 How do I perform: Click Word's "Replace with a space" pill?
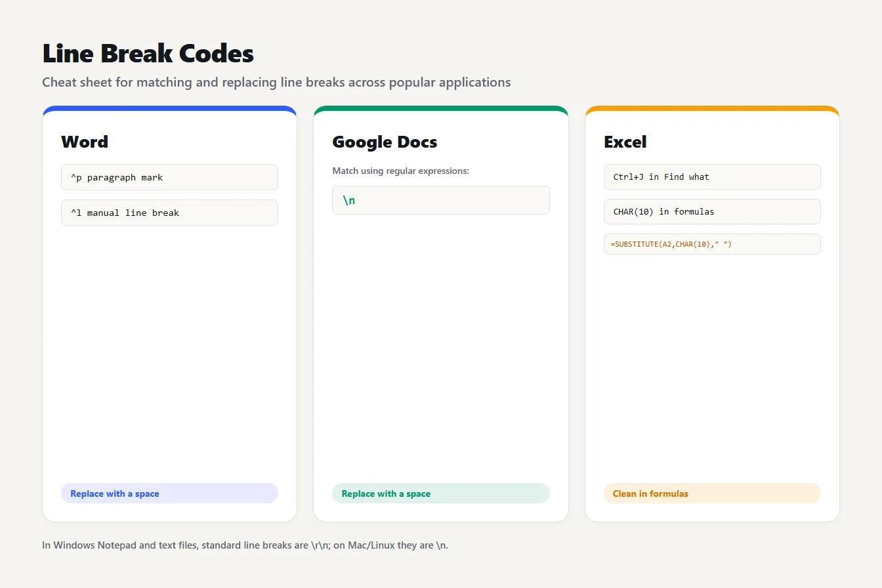tap(169, 493)
